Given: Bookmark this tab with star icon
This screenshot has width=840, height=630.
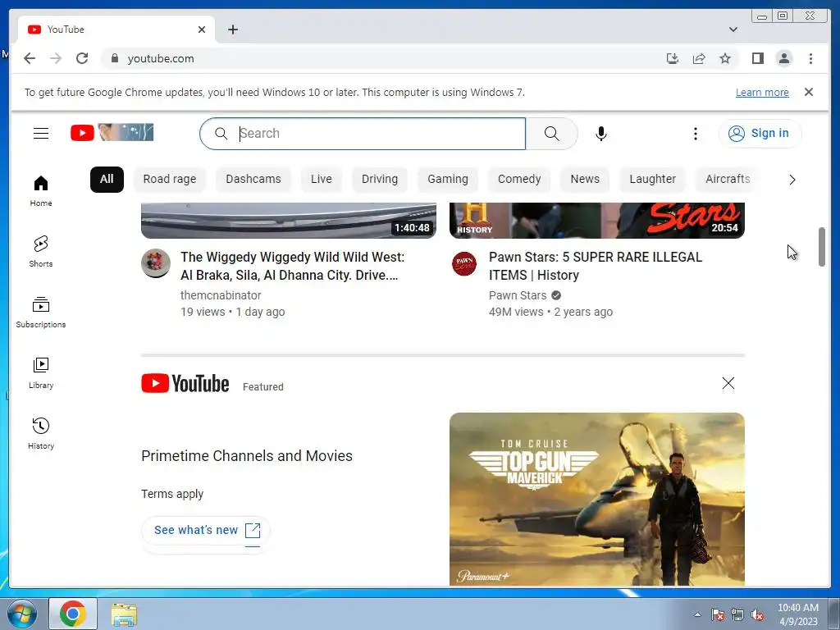Looking at the screenshot, I should tap(725, 58).
